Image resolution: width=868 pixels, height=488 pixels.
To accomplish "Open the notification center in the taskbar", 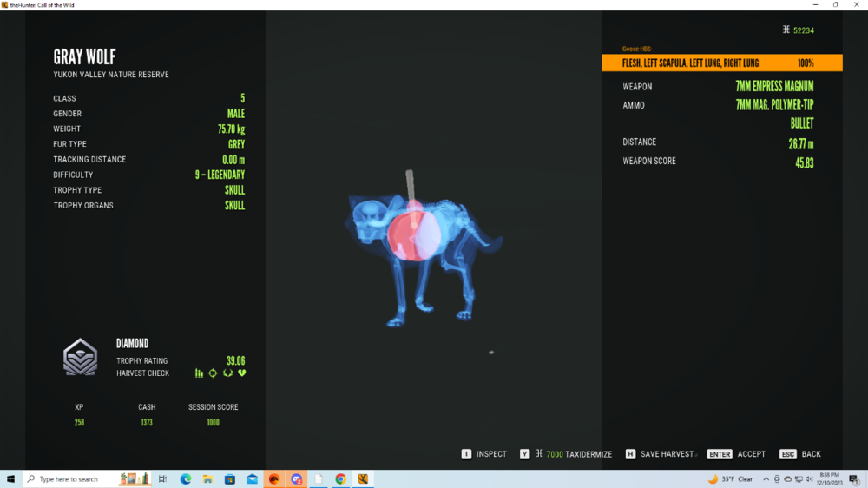I will tap(856, 479).
